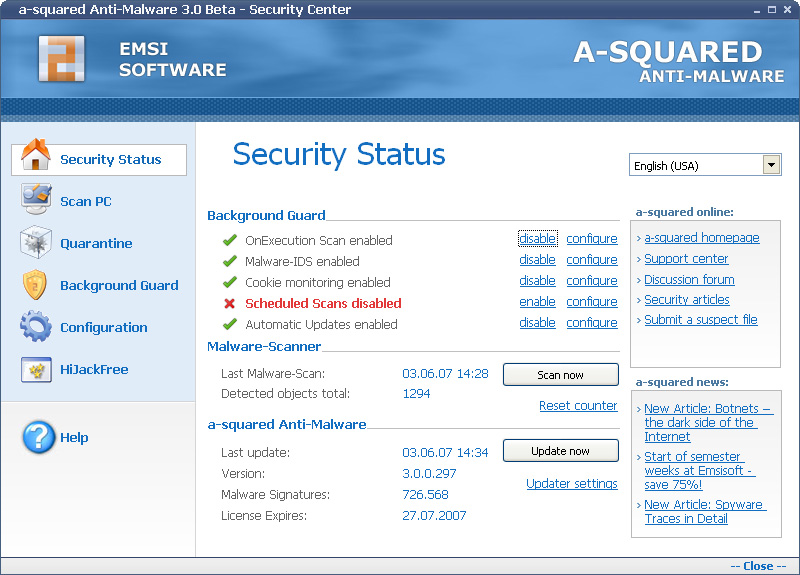Click the Update now button

(x=561, y=451)
